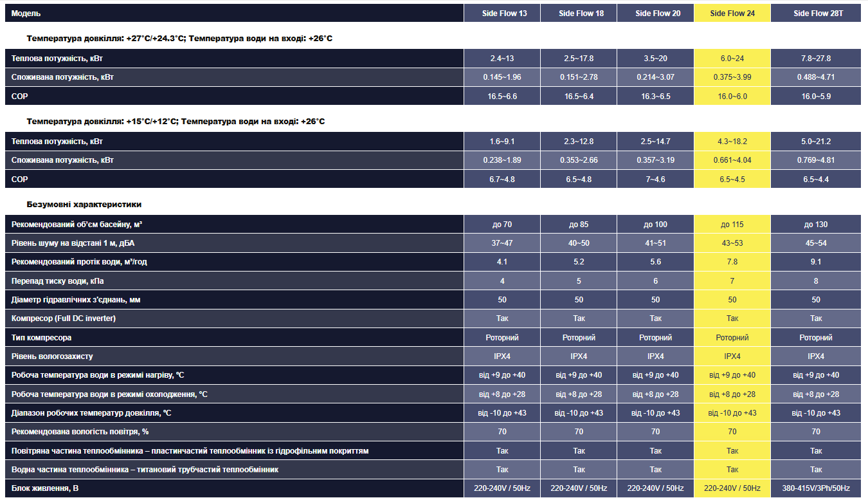
Task: Select the highlighted Side Flow 24 header
Action: point(732,14)
